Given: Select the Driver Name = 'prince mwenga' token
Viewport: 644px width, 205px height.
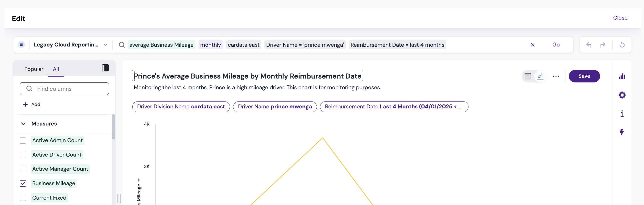Looking at the screenshot, I should 305,45.
